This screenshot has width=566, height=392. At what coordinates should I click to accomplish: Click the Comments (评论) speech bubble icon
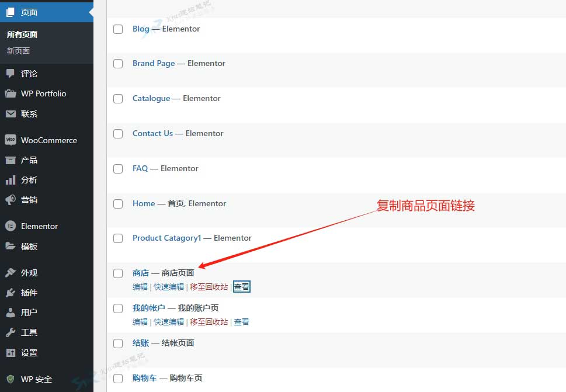click(x=10, y=74)
